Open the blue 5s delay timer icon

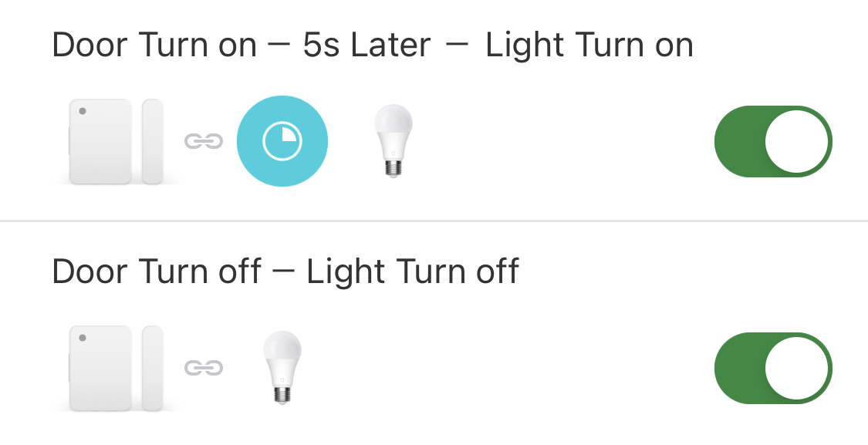[282, 141]
